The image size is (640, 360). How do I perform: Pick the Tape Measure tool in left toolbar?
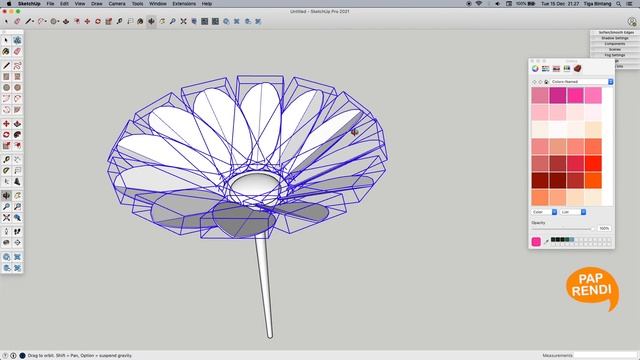pyautogui.click(x=6, y=160)
